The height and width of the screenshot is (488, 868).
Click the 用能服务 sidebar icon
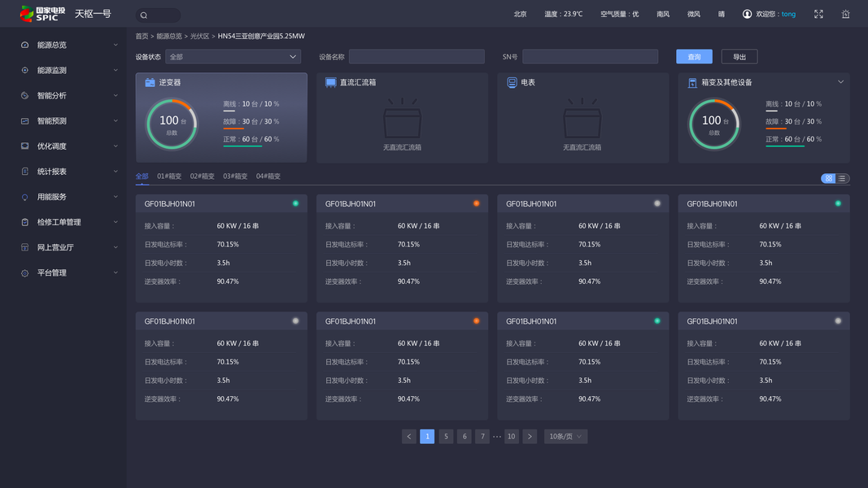point(25,197)
